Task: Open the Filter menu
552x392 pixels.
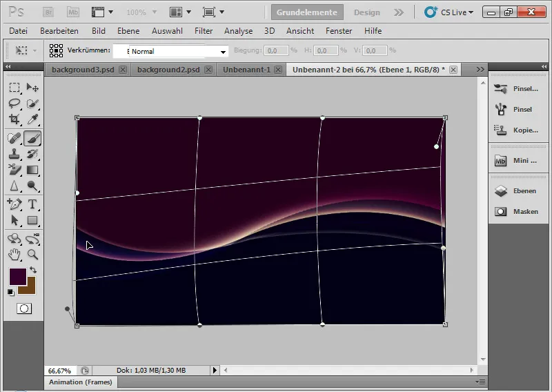Action: coord(204,31)
